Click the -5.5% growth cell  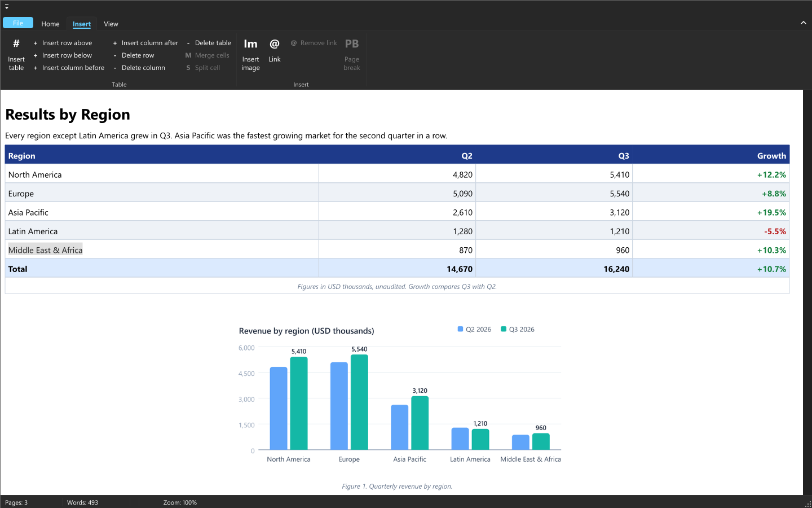pos(711,231)
